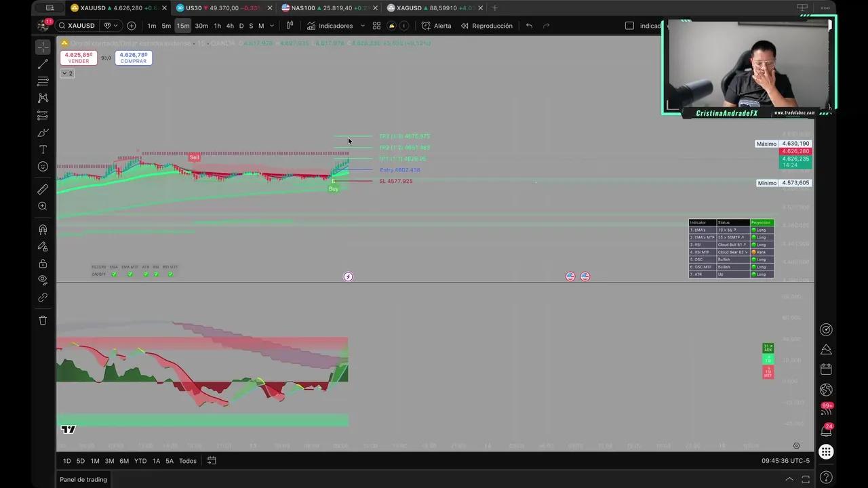Set the Todos date range
Screen dimensions: 868x488
pos(188,461)
